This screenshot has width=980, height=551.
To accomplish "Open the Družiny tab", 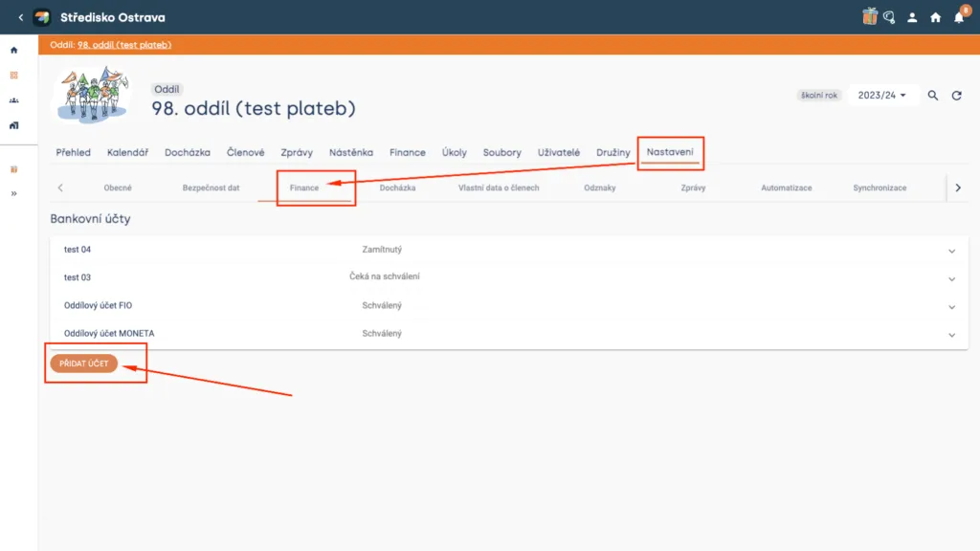I will (613, 152).
